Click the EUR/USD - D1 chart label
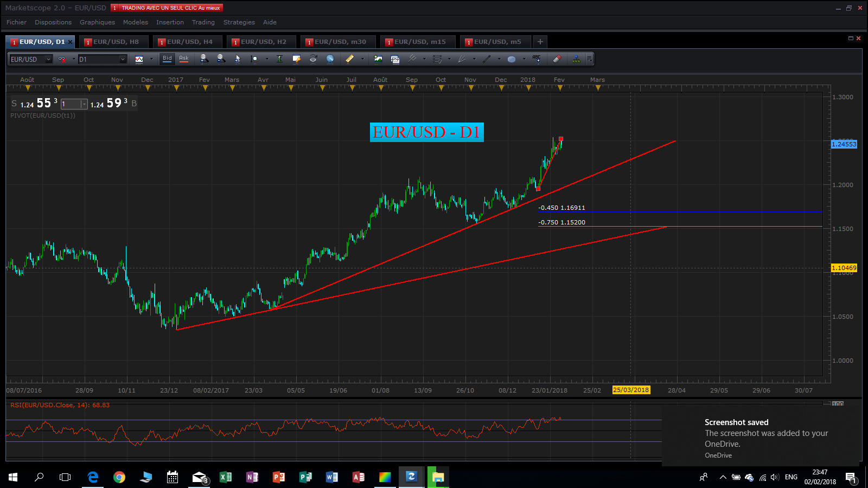 tap(426, 132)
